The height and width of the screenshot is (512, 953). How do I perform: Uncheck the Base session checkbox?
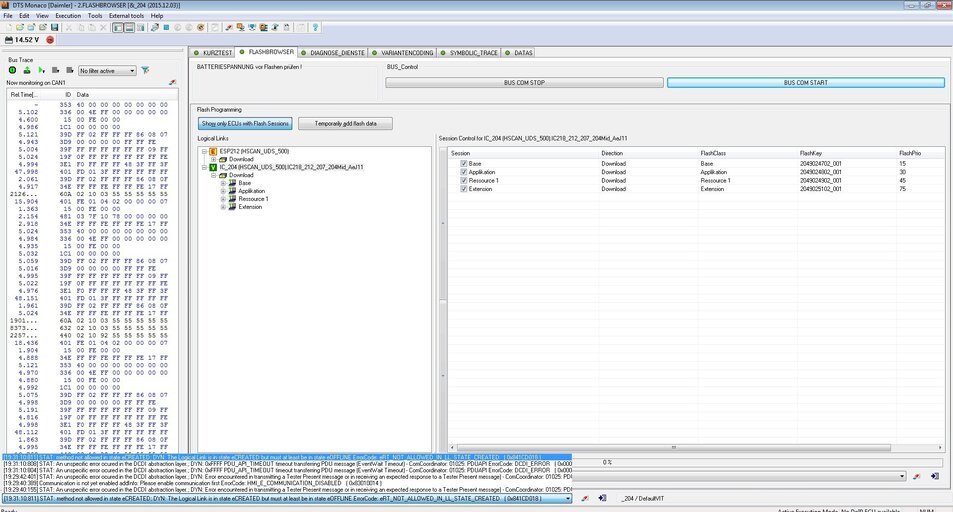(x=464, y=163)
